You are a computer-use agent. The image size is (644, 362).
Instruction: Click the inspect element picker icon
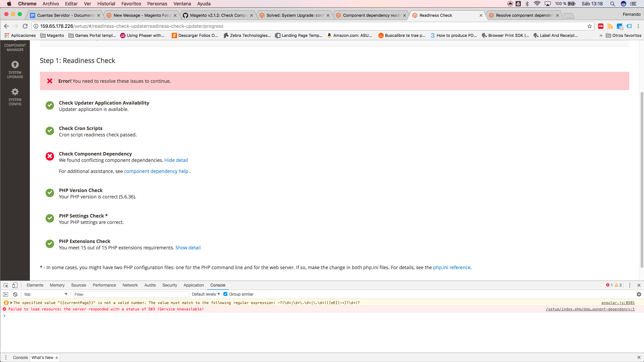(6, 285)
